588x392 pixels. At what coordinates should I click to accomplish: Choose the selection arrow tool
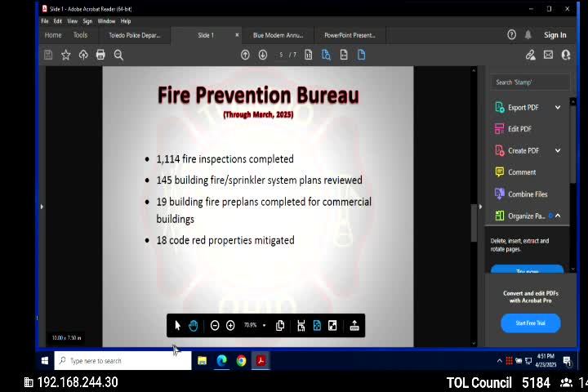tap(178, 326)
